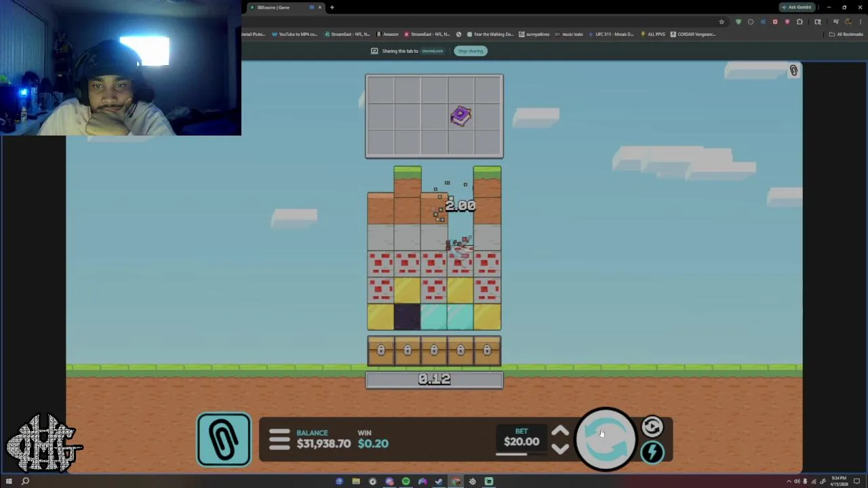The width and height of the screenshot is (868, 488).
Task: Open the Chrome profile avatar
Action: [848, 22]
